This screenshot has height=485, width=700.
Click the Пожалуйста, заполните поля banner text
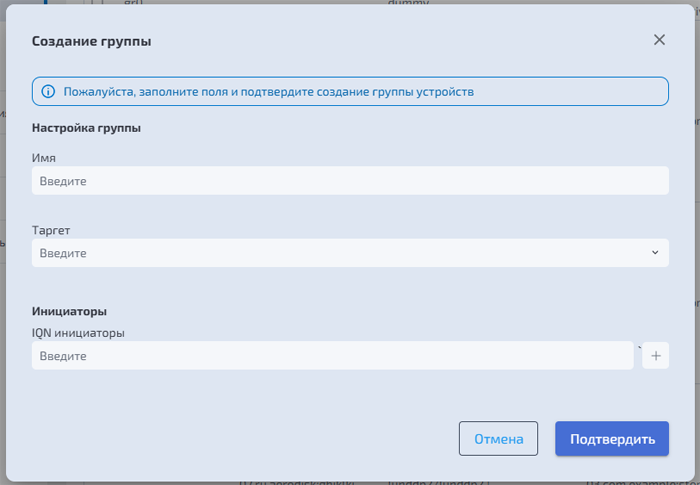coord(268,92)
